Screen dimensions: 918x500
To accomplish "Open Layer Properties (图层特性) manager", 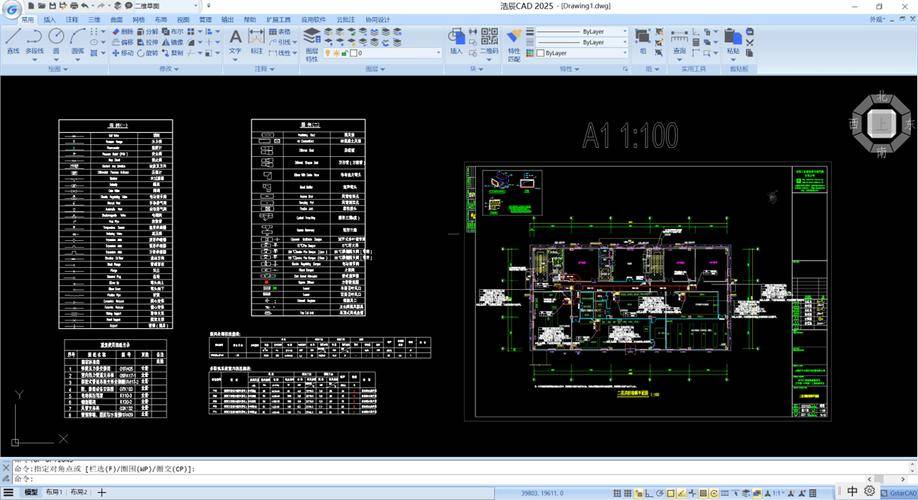I will 311,40.
